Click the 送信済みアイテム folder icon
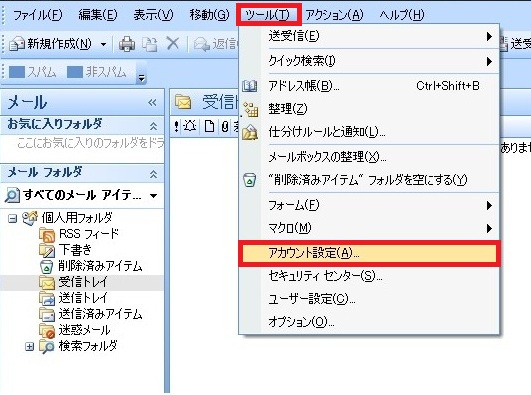 click(x=47, y=314)
